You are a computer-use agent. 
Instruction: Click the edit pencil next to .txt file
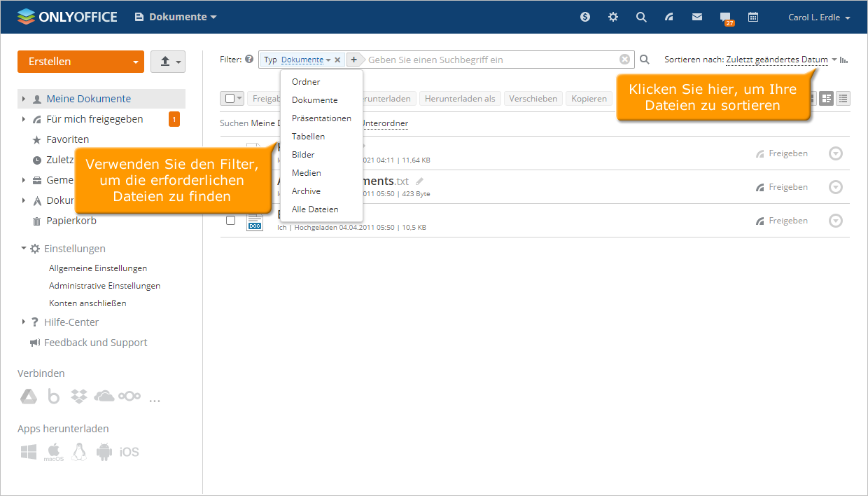[420, 181]
